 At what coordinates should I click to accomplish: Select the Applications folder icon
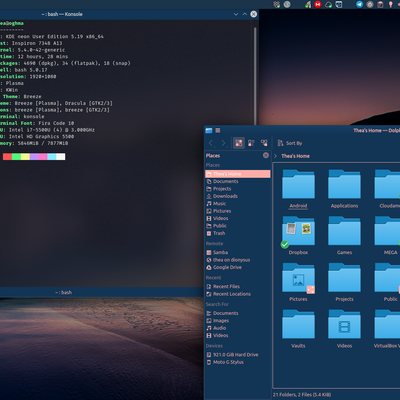coord(344,184)
